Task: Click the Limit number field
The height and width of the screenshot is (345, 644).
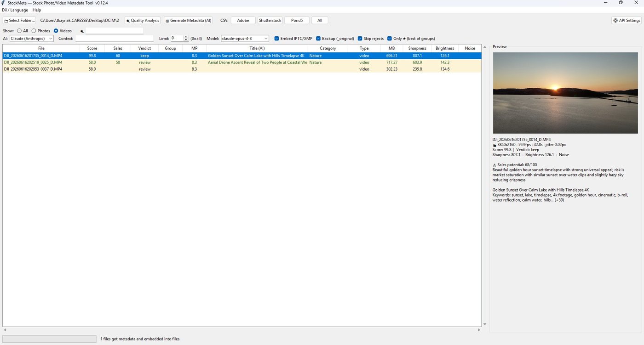Action: [x=177, y=39]
